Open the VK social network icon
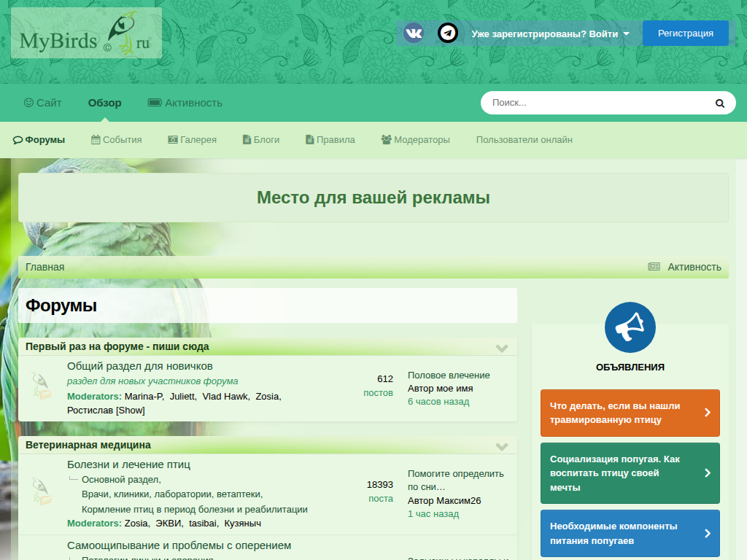This screenshot has height=560, width=747. [414, 33]
